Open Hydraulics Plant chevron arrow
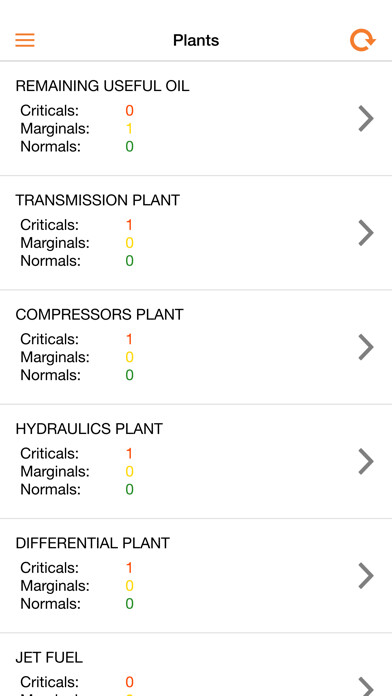392x696 pixels. [x=366, y=461]
